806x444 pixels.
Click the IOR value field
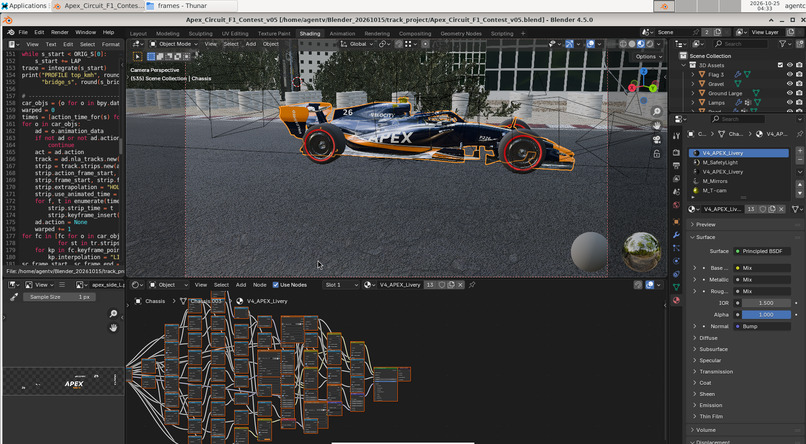[766, 303]
